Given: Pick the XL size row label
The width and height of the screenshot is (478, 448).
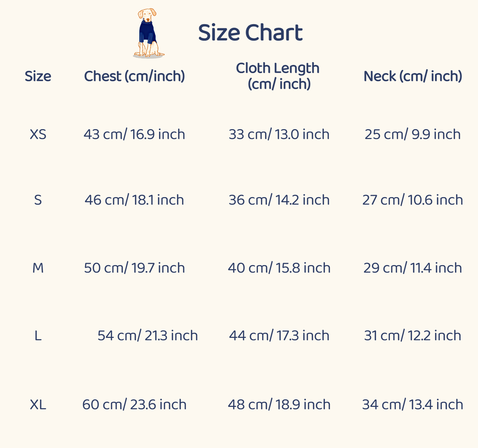Looking at the screenshot, I should (38, 404).
